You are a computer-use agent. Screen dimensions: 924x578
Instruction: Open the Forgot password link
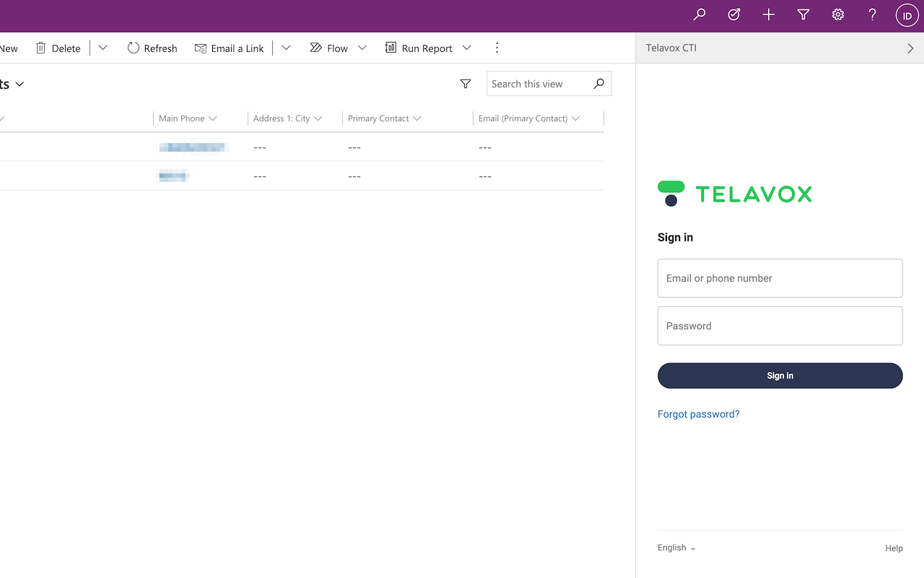pos(698,414)
